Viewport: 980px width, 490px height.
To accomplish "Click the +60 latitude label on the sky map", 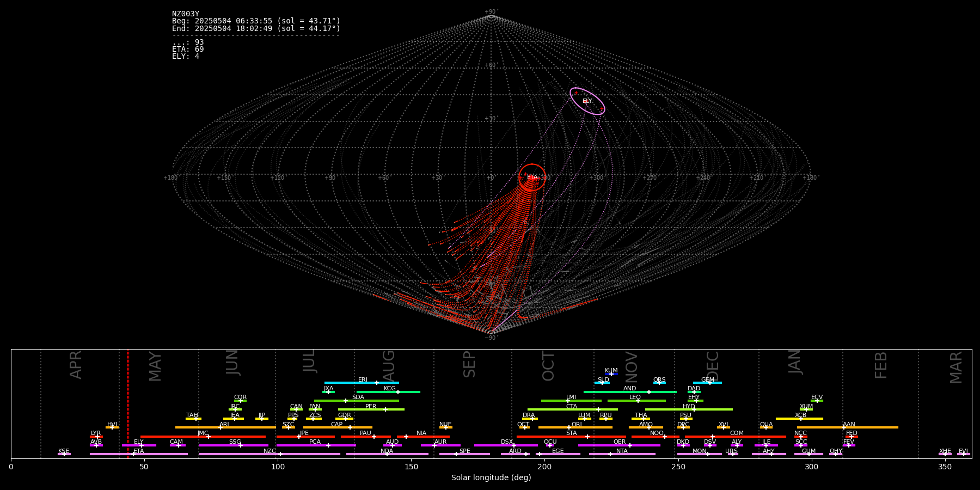I will (491, 65).
